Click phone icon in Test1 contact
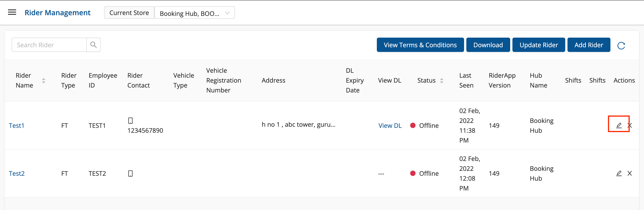This screenshot has width=644, height=210. point(130,120)
